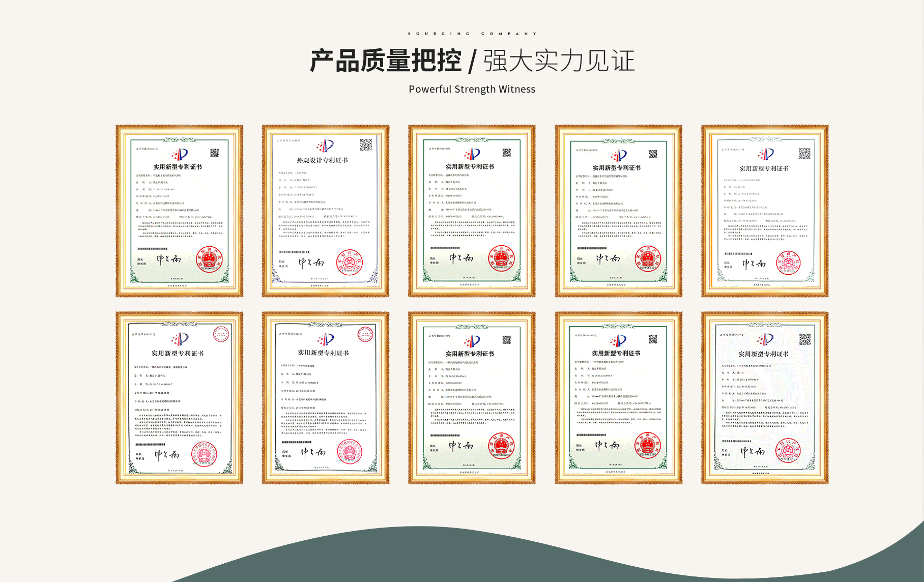This screenshot has width=924, height=582.
Task: View the last certificate in the top row
Action: pos(764,211)
